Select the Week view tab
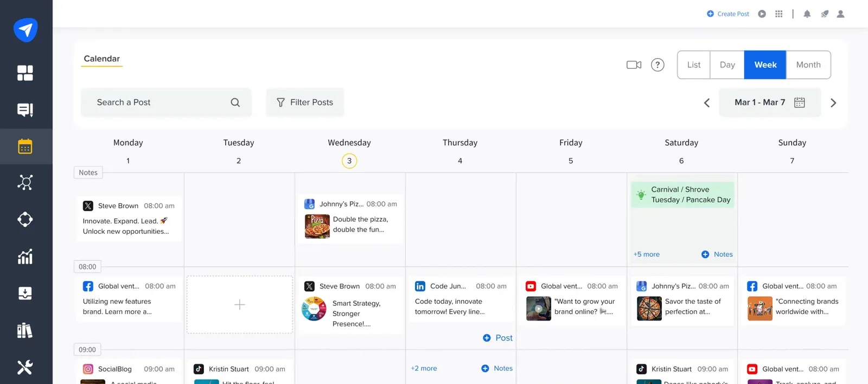The image size is (868, 384). point(765,65)
